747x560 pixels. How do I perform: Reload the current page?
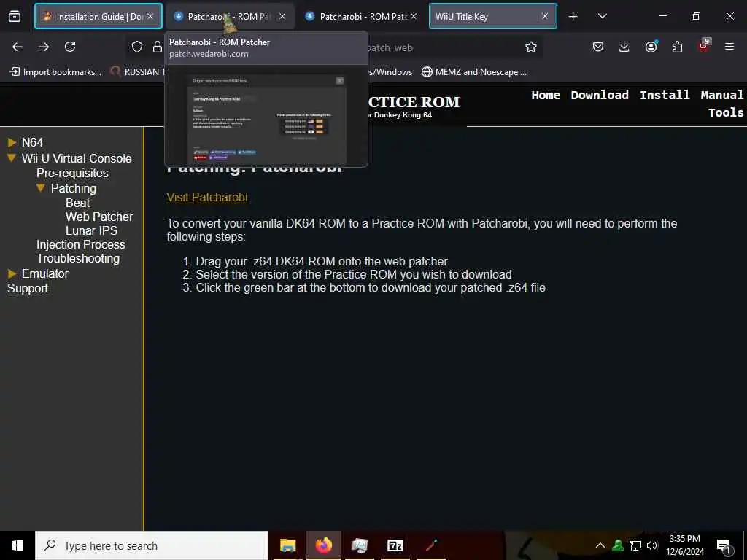[70, 47]
